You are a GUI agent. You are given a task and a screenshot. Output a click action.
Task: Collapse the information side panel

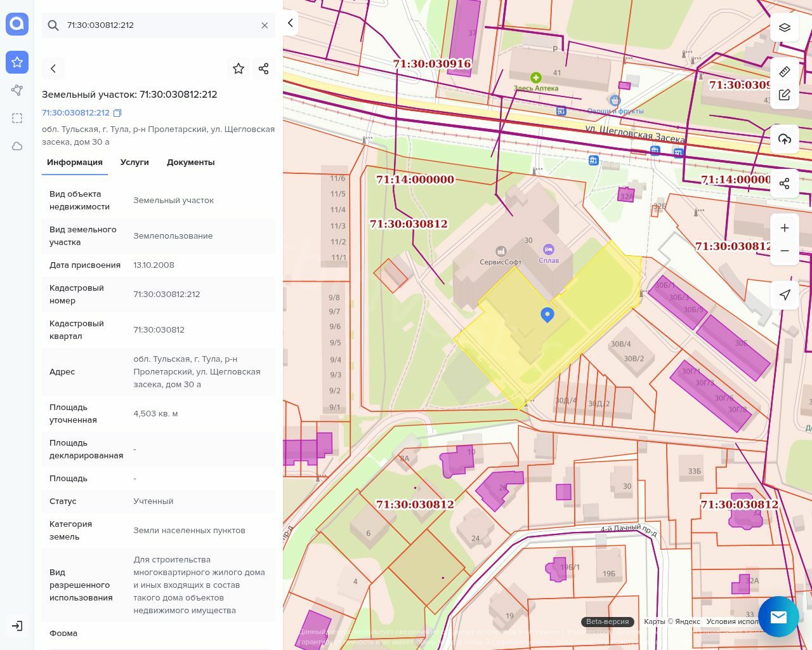point(291,23)
